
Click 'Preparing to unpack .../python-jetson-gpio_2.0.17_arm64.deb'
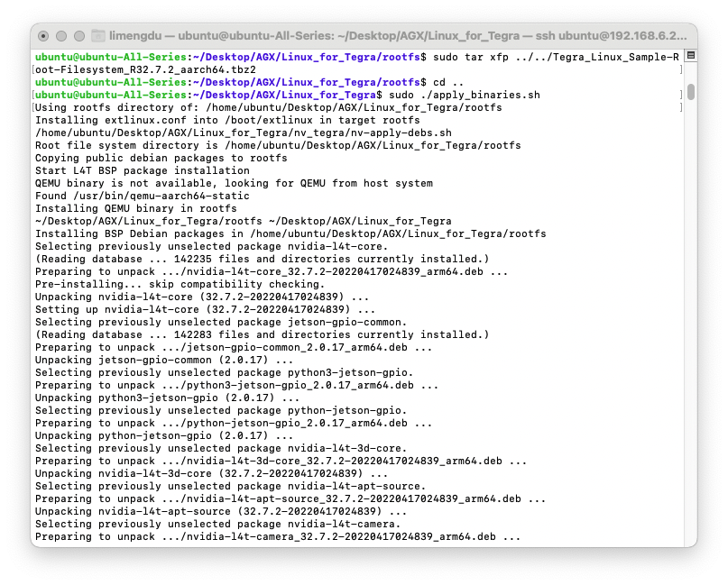click(x=234, y=423)
